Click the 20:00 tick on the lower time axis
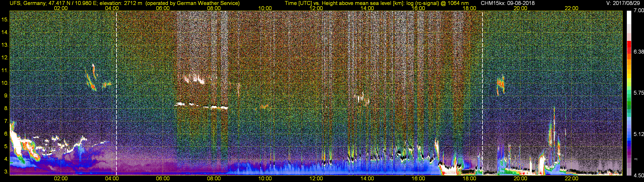 (x=521, y=179)
